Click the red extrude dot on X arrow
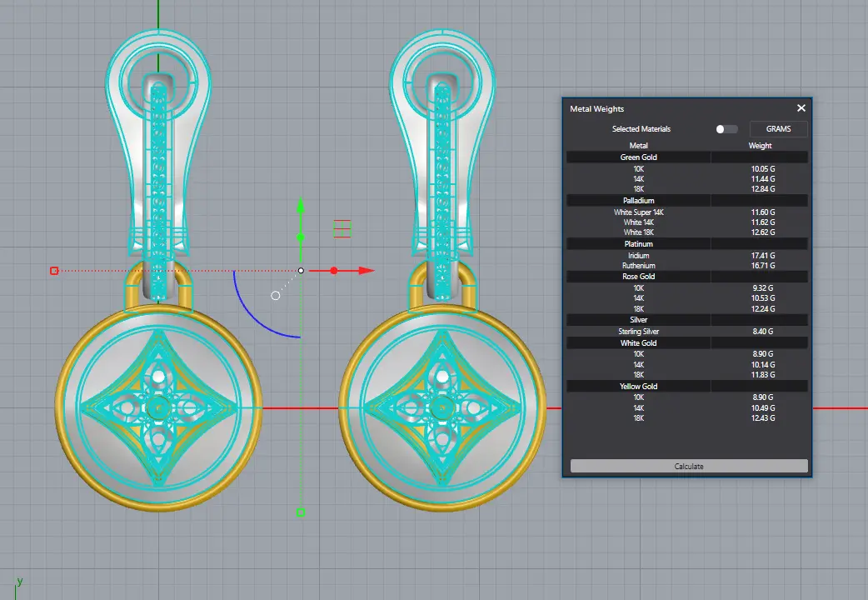868x600 pixels. (x=334, y=271)
